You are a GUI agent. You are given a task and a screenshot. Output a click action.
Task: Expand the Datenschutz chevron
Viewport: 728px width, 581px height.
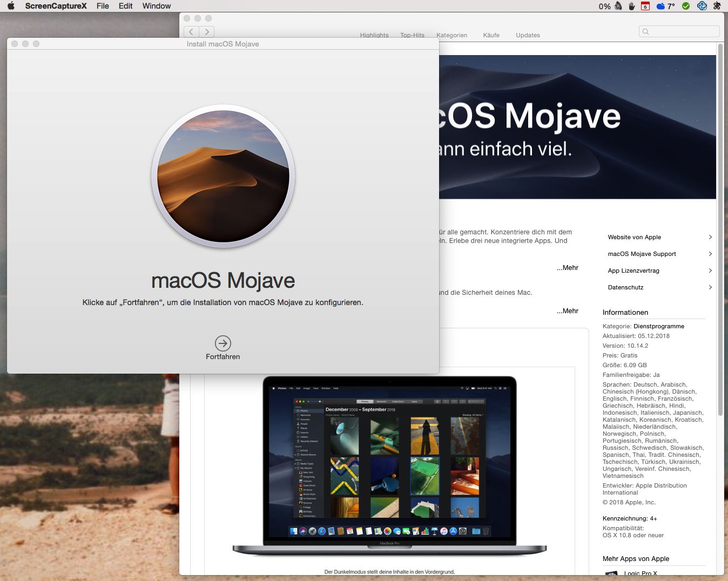pos(710,287)
